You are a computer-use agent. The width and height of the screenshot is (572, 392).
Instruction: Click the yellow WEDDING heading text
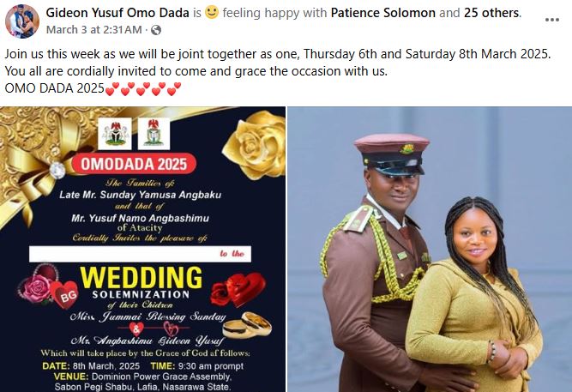[x=141, y=278]
